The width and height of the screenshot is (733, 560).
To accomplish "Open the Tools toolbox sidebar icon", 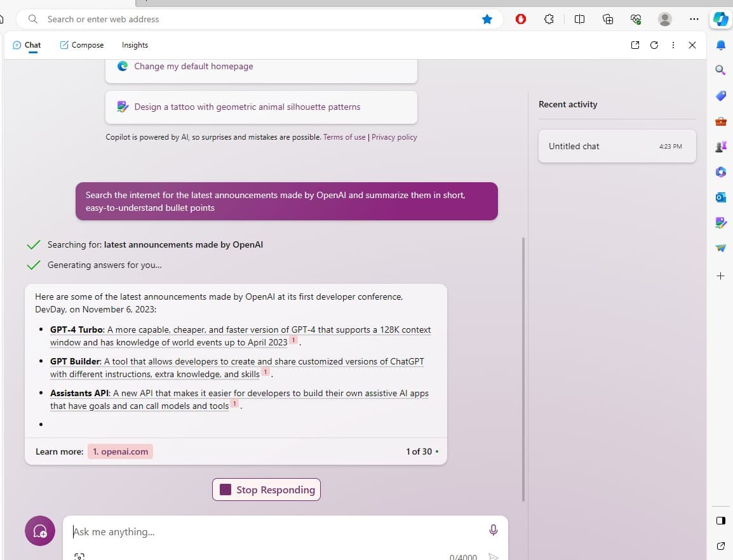I will click(720, 121).
